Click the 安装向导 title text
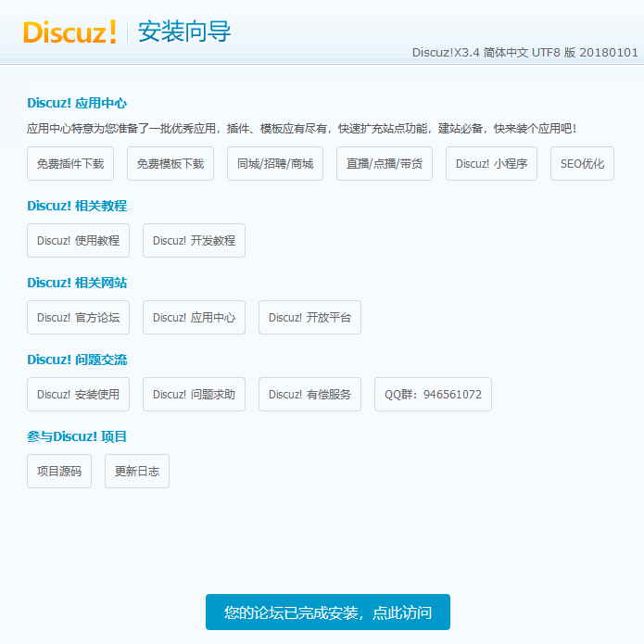The image size is (644, 644). pyautogui.click(x=184, y=32)
